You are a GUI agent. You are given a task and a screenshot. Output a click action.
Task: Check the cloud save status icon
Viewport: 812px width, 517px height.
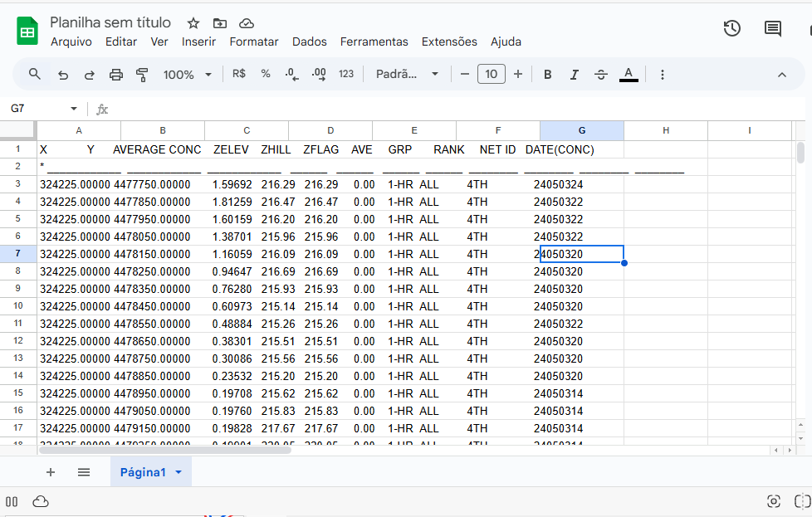click(x=247, y=23)
